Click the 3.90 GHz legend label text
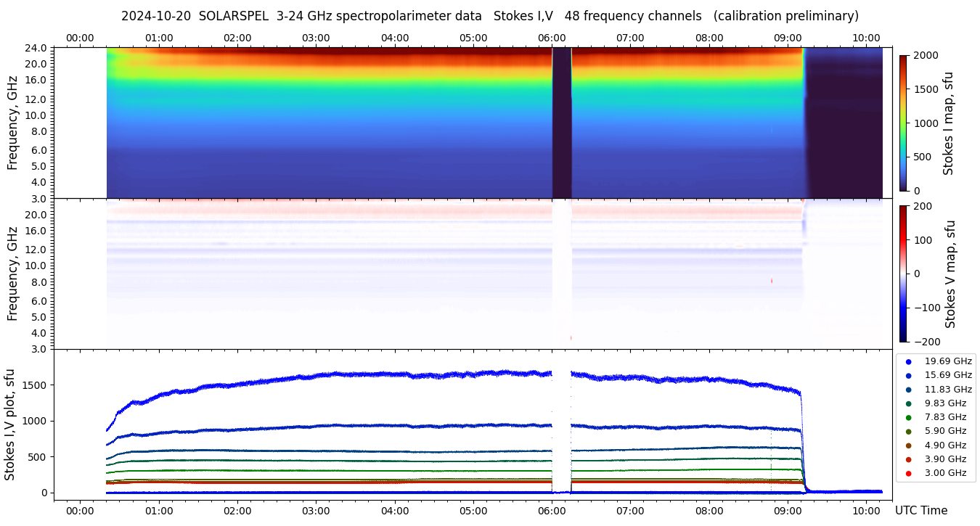Image resolution: width=980 pixels, height=526 pixels. pyautogui.click(x=945, y=459)
